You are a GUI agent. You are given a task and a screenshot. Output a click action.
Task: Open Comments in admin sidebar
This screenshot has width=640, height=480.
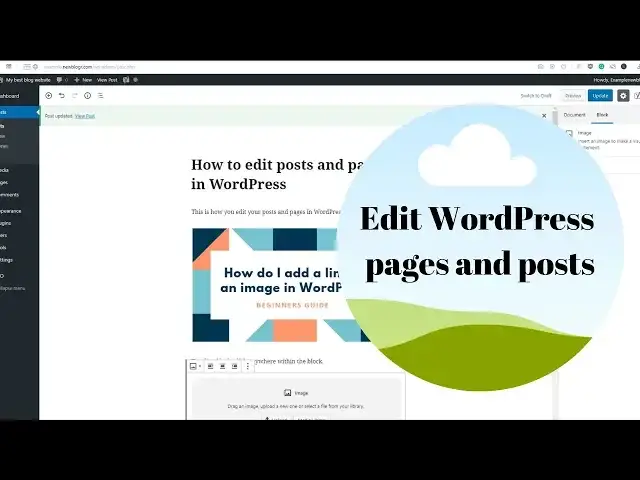(10, 195)
